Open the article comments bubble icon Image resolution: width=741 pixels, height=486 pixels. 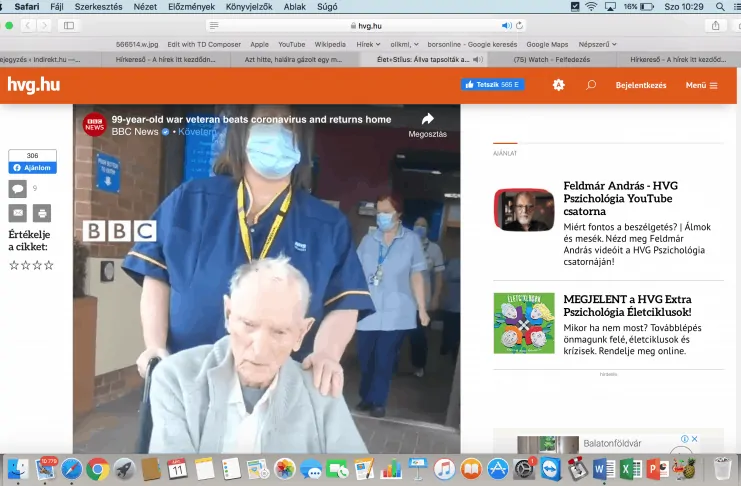coord(17,188)
